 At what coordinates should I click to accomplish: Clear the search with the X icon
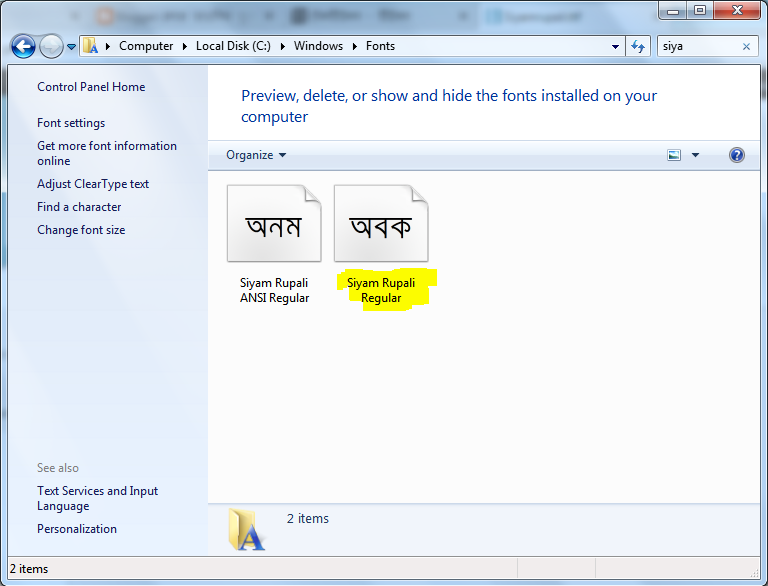click(746, 47)
